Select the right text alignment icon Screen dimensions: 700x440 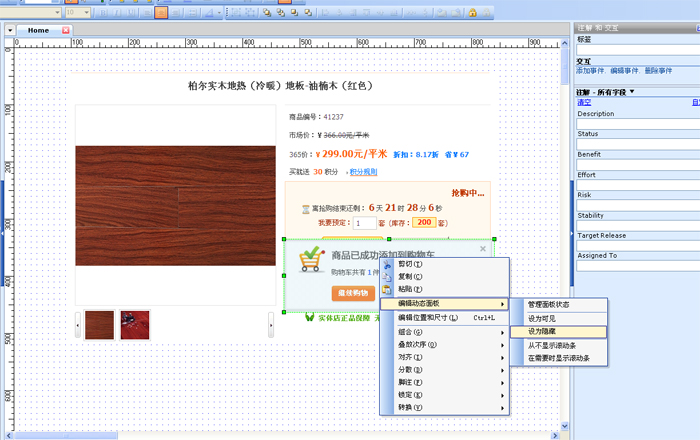point(175,12)
